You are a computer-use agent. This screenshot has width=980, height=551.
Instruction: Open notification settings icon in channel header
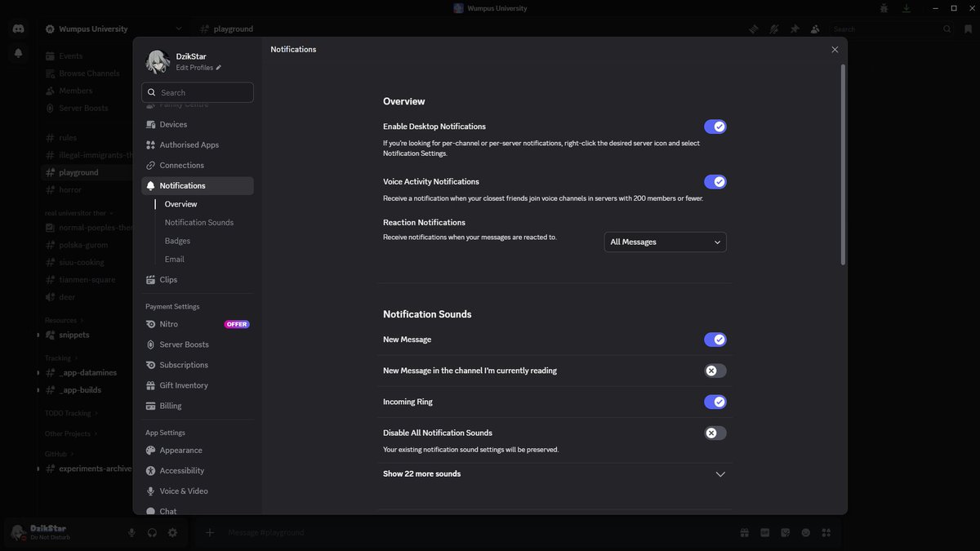(x=774, y=29)
